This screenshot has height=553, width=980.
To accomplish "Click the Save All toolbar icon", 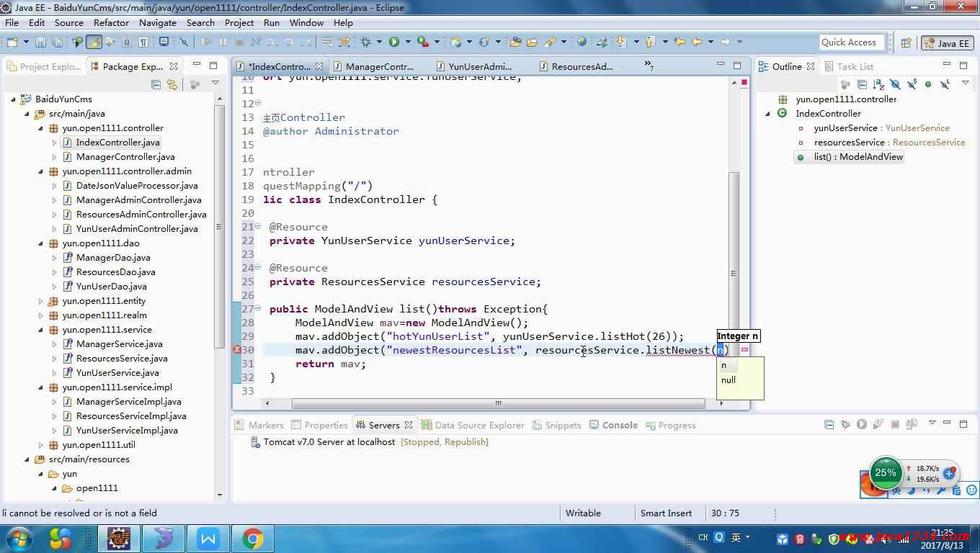I will [x=57, y=42].
